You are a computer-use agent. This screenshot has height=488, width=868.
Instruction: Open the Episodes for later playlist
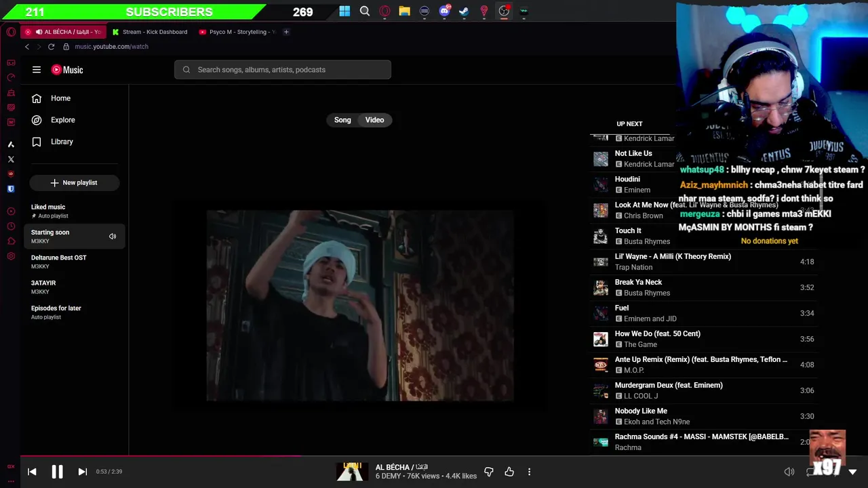[x=75, y=312]
